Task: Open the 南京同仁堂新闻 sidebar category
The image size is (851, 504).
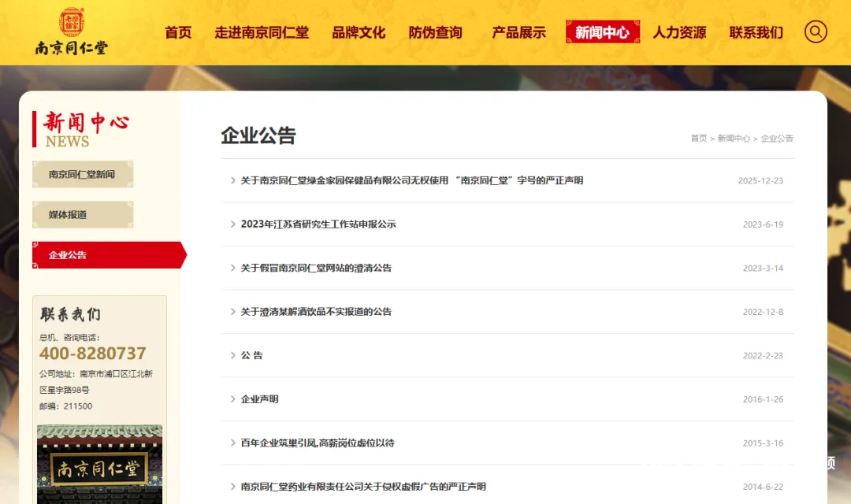Action: [x=83, y=174]
